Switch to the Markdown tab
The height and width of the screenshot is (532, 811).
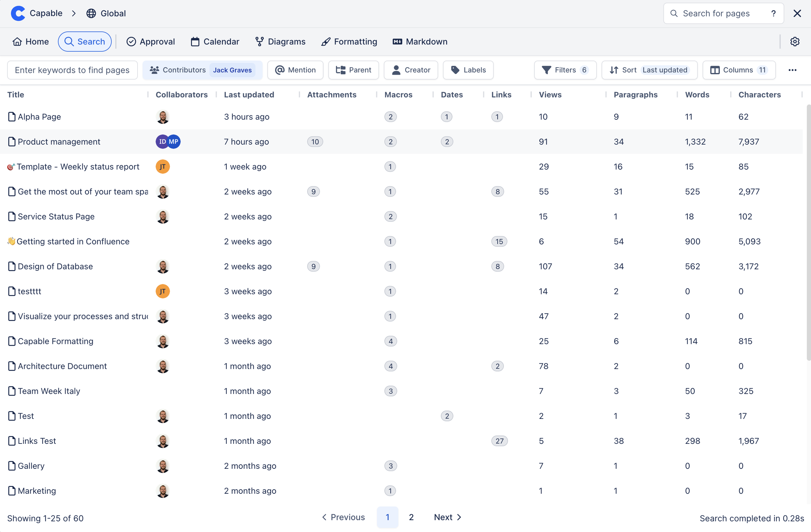(420, 41)
